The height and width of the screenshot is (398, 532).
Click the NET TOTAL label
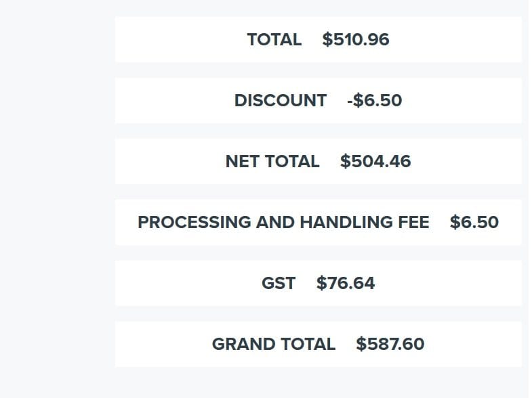tap(272, 161)
